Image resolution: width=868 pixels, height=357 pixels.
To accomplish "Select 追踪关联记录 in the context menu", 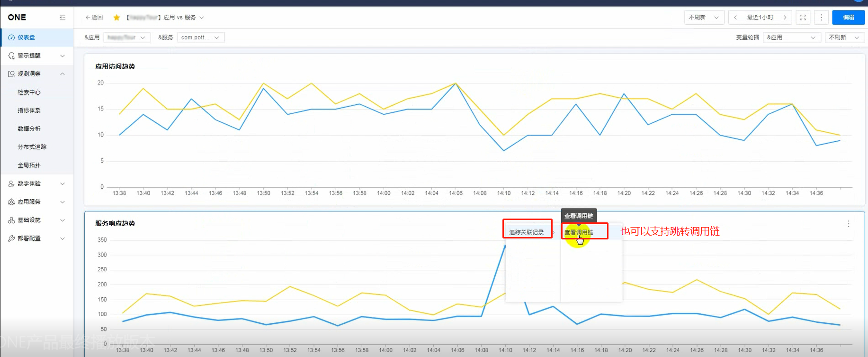I will click(x=526, y=232).
